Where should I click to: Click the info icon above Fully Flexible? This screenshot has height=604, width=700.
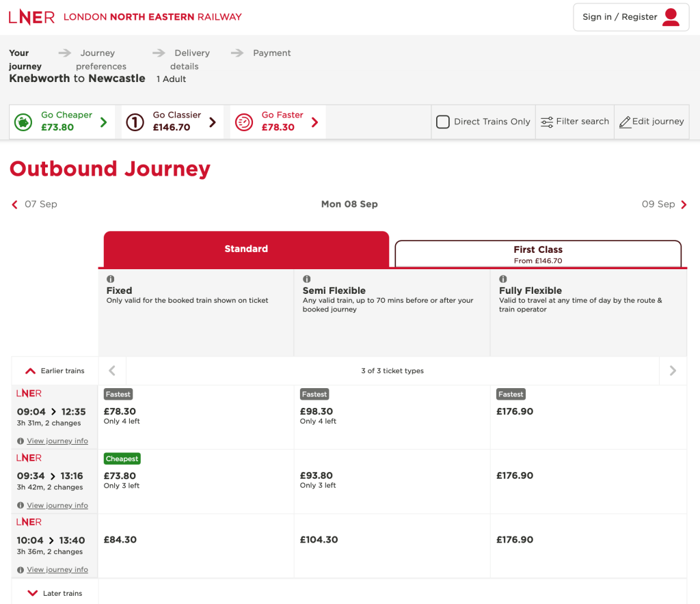[503, 279]
